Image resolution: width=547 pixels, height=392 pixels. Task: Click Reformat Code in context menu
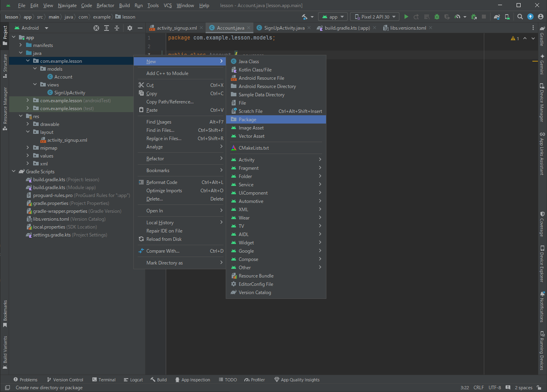(180, 182)
